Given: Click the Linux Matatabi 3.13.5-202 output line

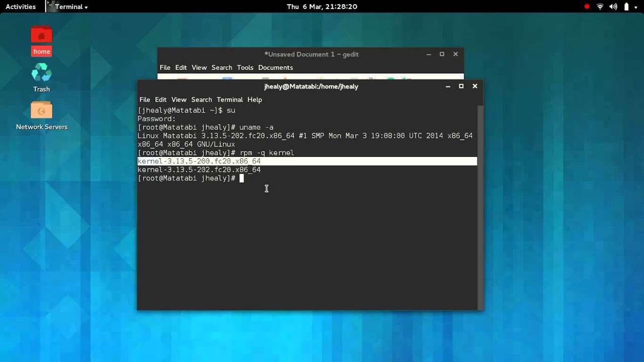Looking at the screenshot, I should [305, 136].
